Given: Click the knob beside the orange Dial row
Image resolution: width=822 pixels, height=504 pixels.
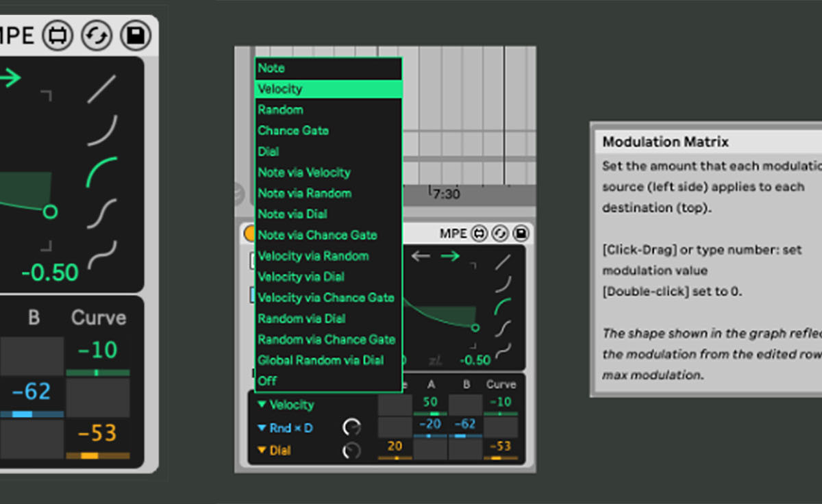Looking at the screenshot, I should 351,450.
